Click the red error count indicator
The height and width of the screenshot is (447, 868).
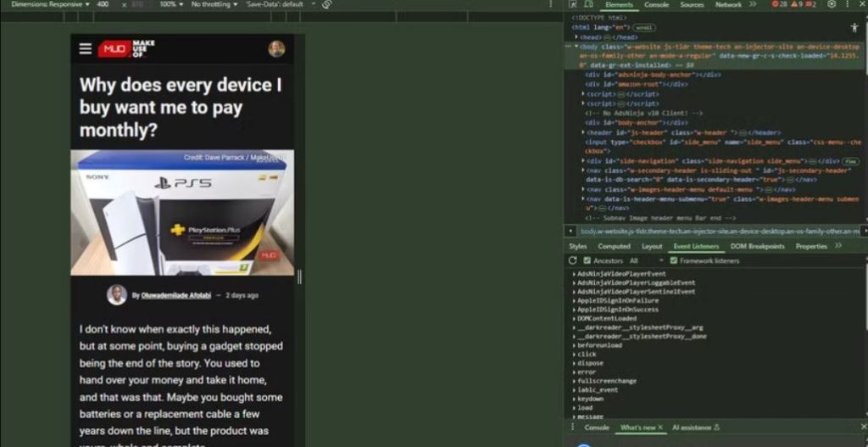(778, 4)
